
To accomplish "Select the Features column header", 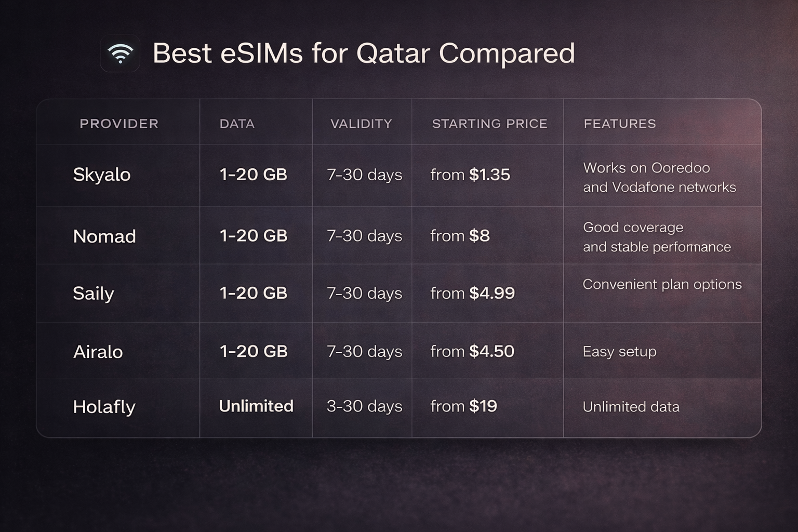I will 620,124.
